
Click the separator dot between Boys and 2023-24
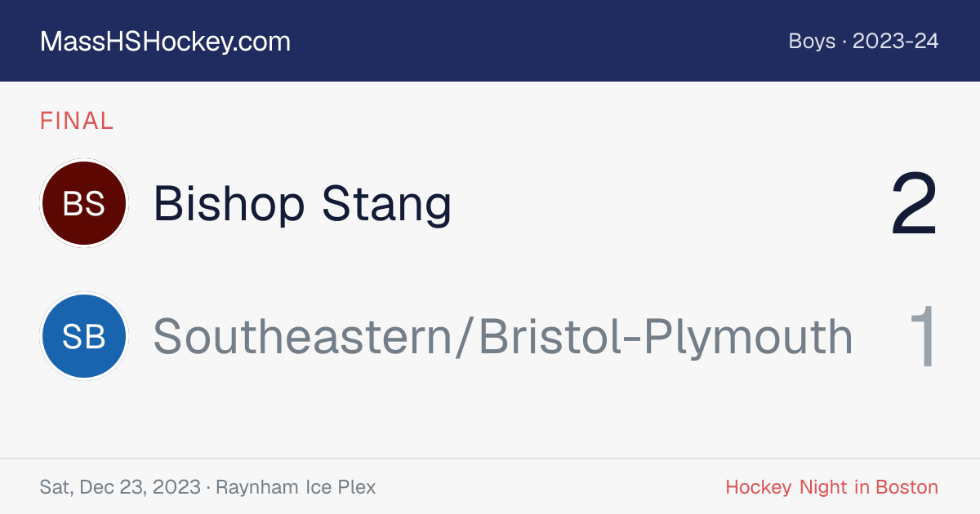844,42
